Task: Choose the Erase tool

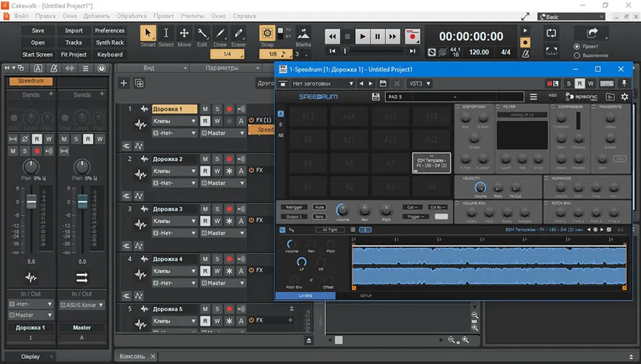Action: pos(238,33)
